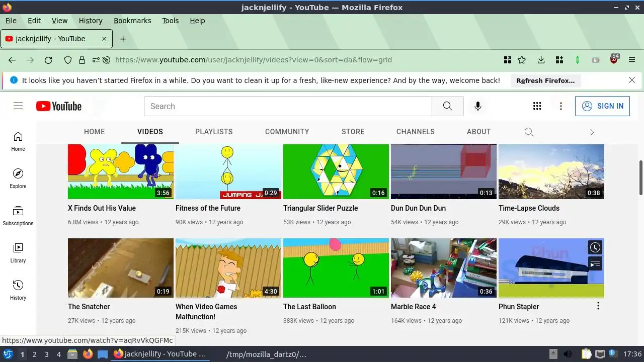Play The Last Balloon thumbnail
644x362 pixels.
[x=336, y=268]
